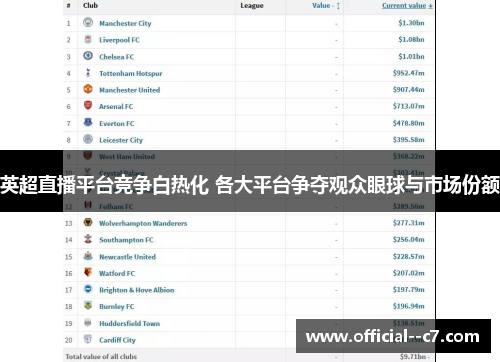Sort table by Value column
The width and height of the screenshot is (500, 362).
click(326, 6)
